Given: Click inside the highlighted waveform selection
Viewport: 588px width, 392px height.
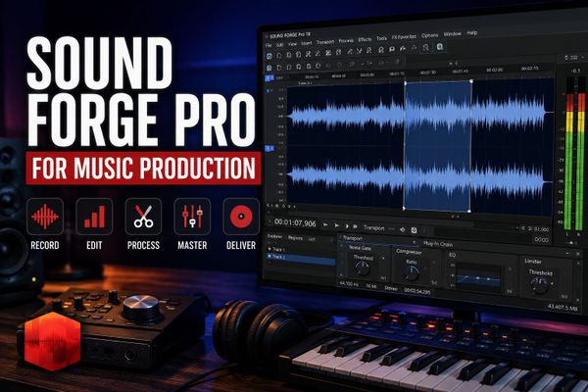Looking at the screenshot, I should 438,145.
